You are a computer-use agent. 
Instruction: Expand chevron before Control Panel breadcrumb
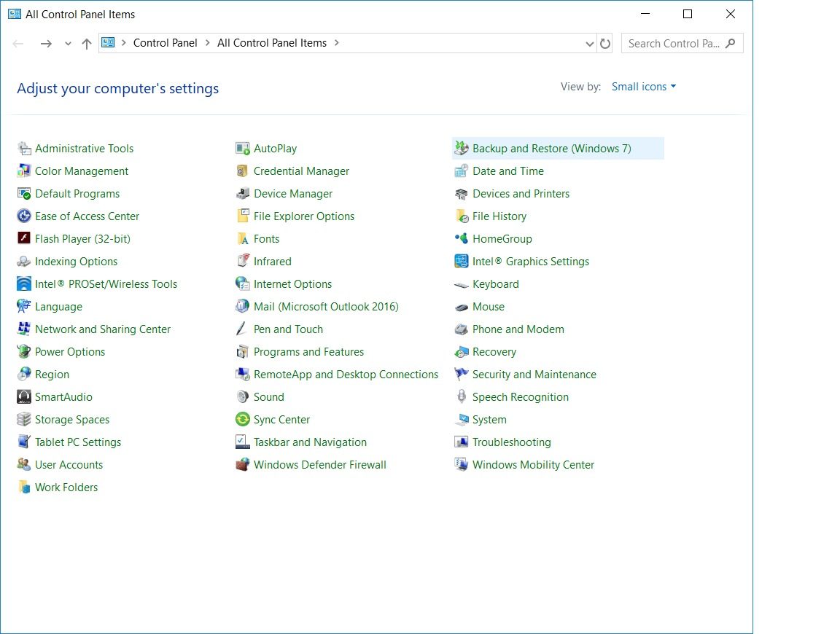(x=124, y=43)
